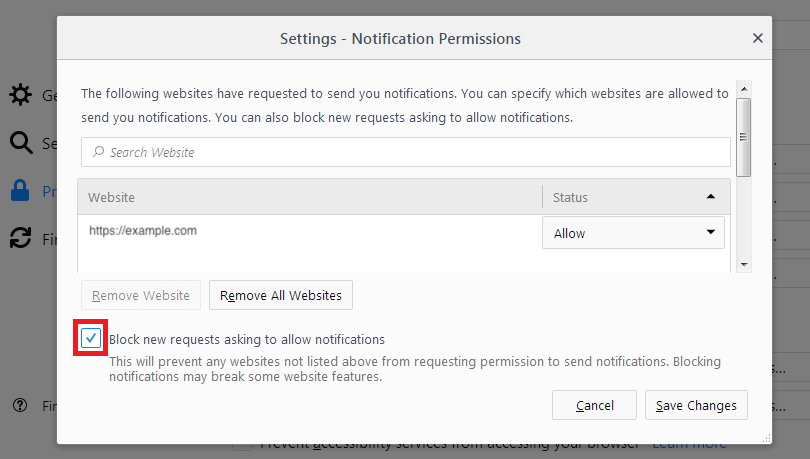Screen dimensions: 810x459
Task: Sort by the Website column header
Action: [310, 197]
